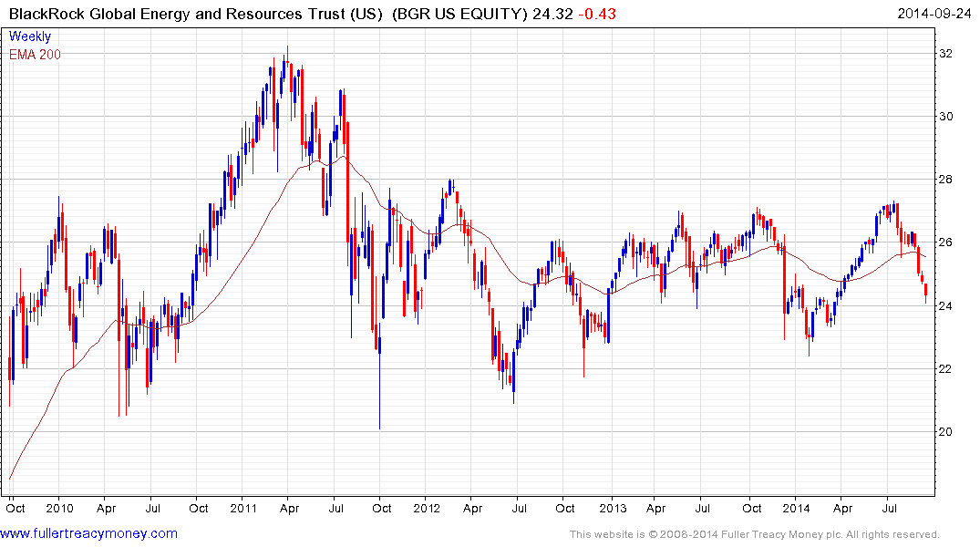Image resolution: width=980 pixels, height=547 pixels.
Task: Click the 2010 label on time axis
Action: (x=59, y=508)
